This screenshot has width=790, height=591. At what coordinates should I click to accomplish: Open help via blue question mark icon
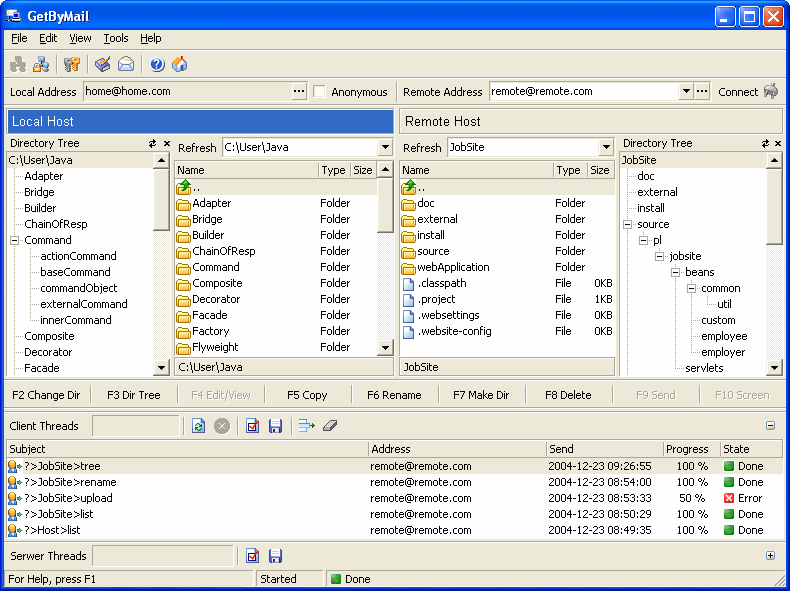(157, 64)
